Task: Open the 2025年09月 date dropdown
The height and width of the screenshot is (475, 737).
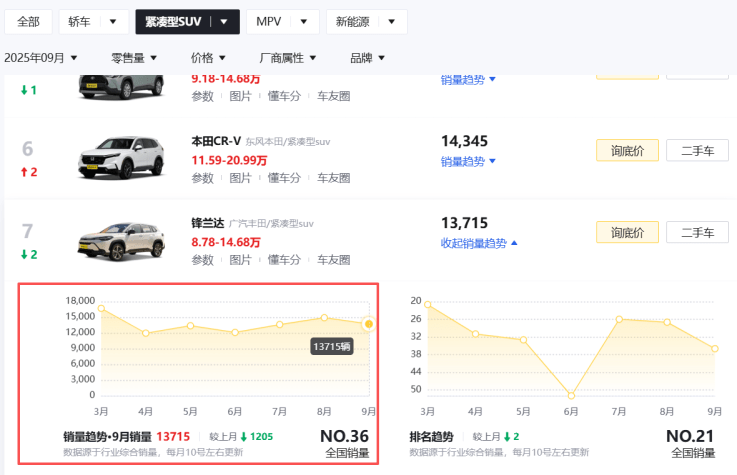Action: tap(40, 58)
